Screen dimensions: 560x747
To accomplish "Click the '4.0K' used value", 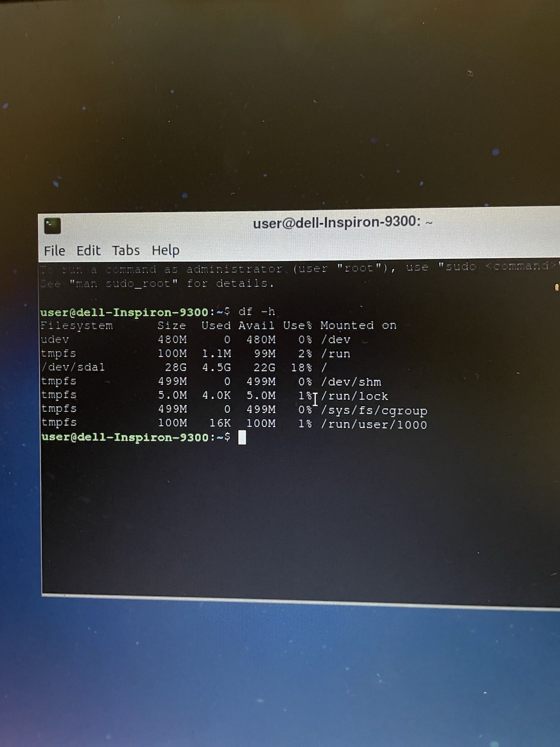I will [216, 395].
